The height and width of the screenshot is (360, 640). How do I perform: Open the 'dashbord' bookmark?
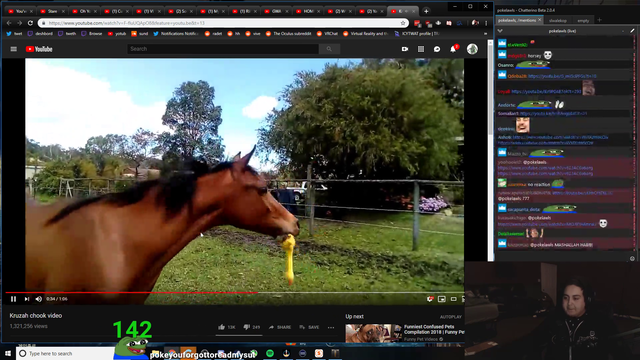click(x=40, y=34)
